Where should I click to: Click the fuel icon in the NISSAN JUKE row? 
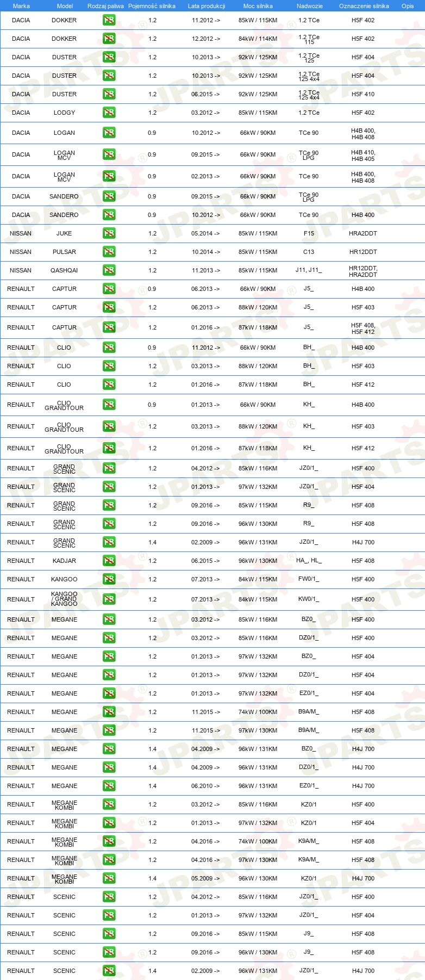click(x=109, y=233)
